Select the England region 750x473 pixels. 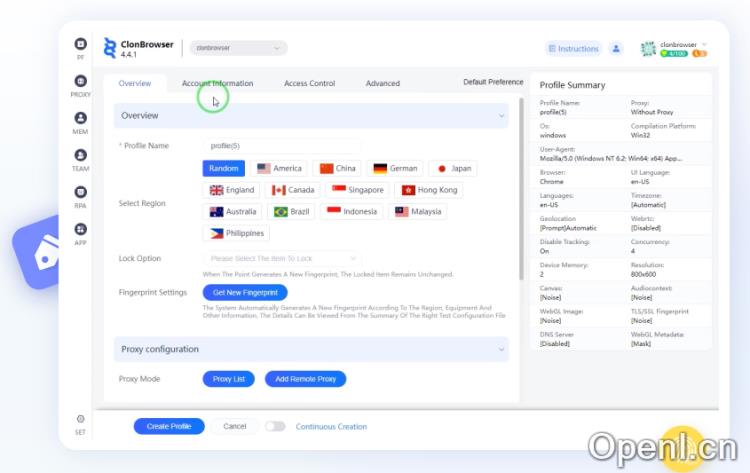tap(232, 190)
